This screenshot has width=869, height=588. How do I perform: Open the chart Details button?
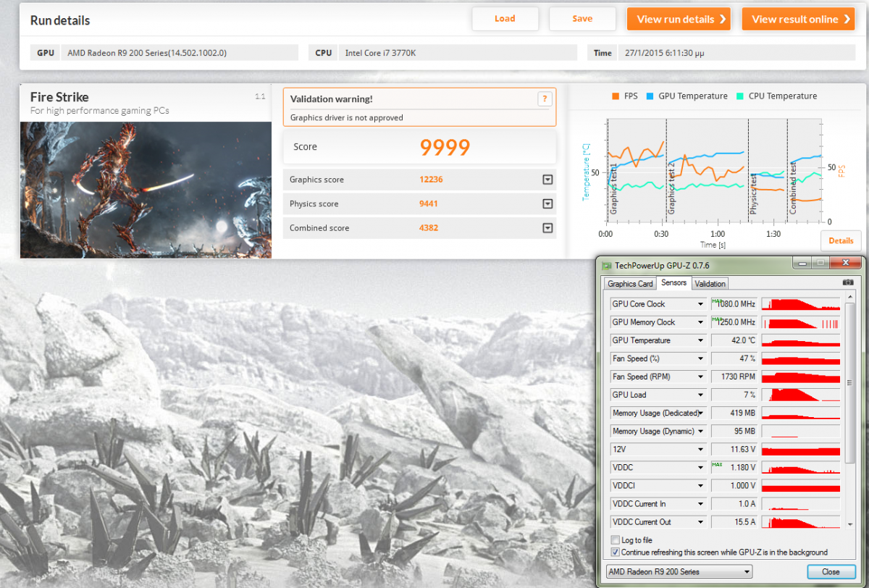(841, 240)
